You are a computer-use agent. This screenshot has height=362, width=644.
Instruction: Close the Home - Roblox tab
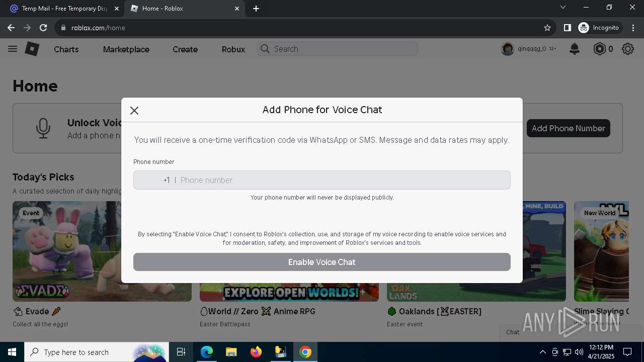point(237,9)
